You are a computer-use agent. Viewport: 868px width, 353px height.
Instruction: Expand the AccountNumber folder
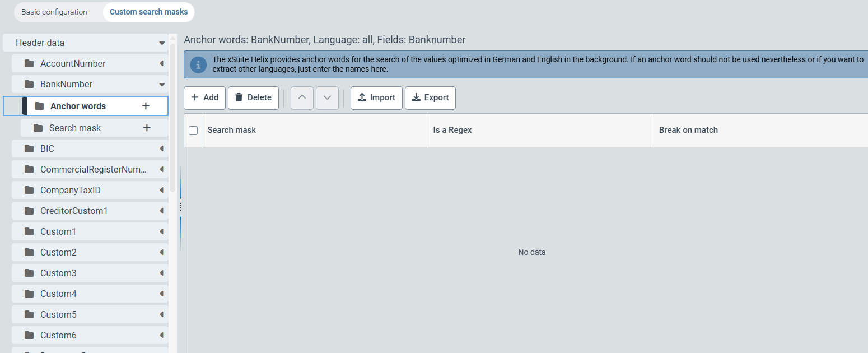click(x=162, y=63)
